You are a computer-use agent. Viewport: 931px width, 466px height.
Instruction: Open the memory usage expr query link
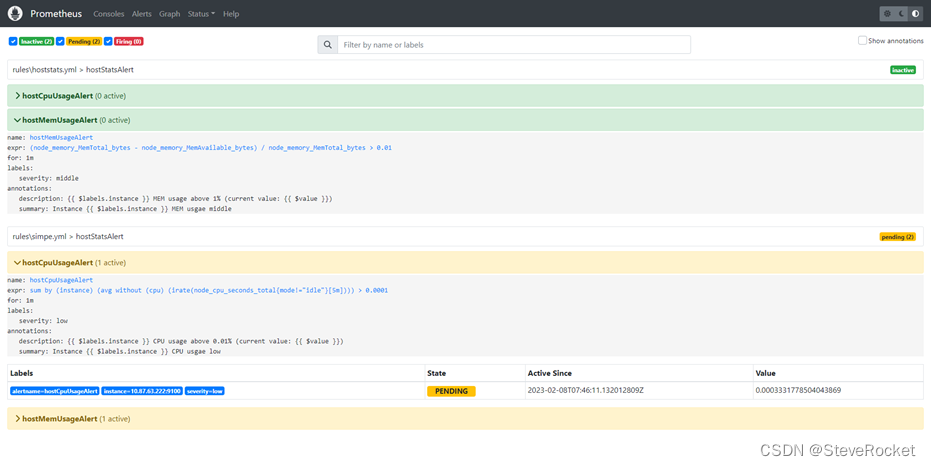(211, 147)
